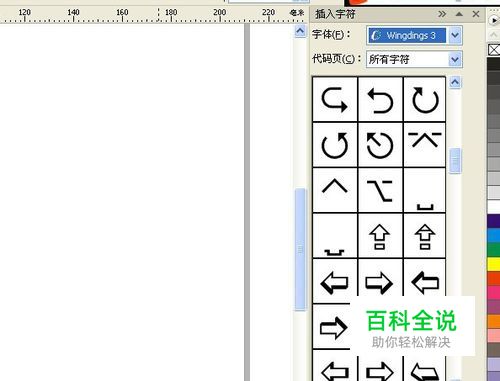Select the clockwise circle arrow character
500x381 pixels.
click(425, 99)
